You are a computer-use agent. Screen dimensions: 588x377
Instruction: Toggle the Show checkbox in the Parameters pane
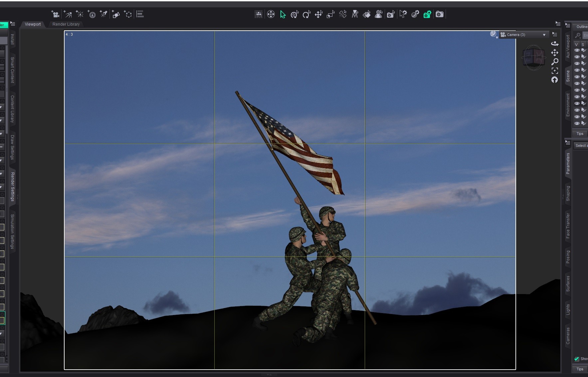577,359
